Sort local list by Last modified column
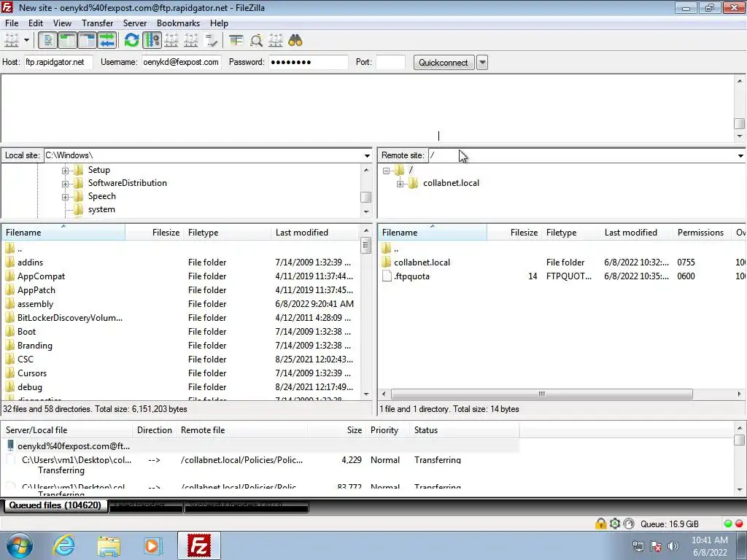 [314, 233]
